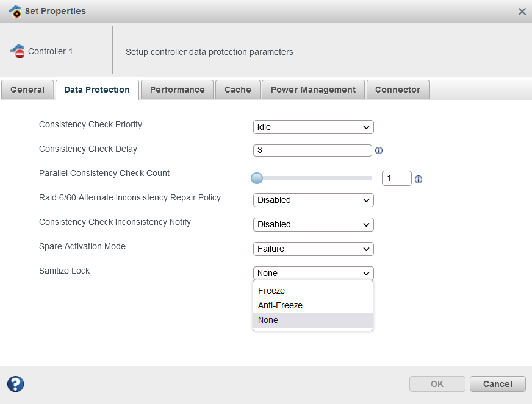This screenshot has height=404, width=532.
Task: Collapse the Sanitize Lock dropdown
Action: pyautogui.click(x=313, y=273)
